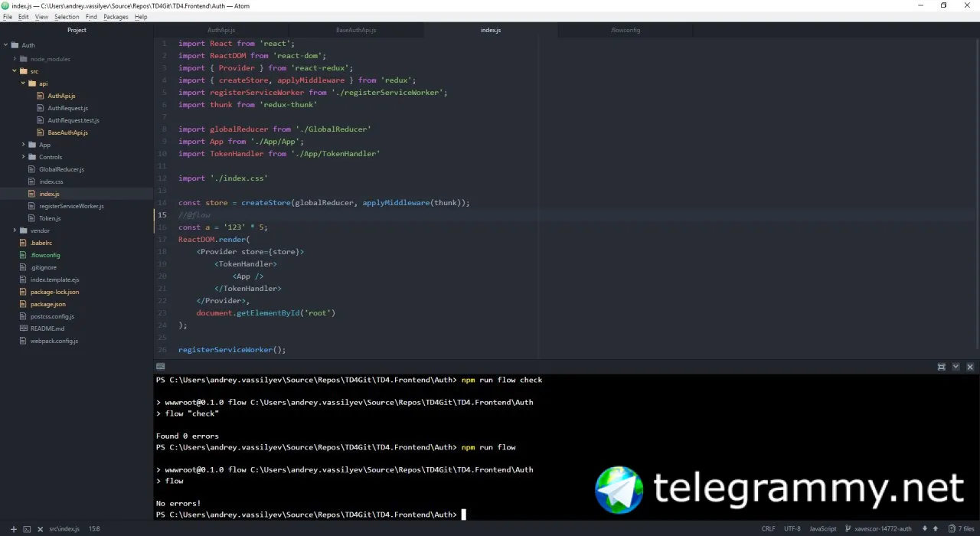Click the git push up-arrow icon
Screen dimensions: 980x536
(x=936, y=529)
